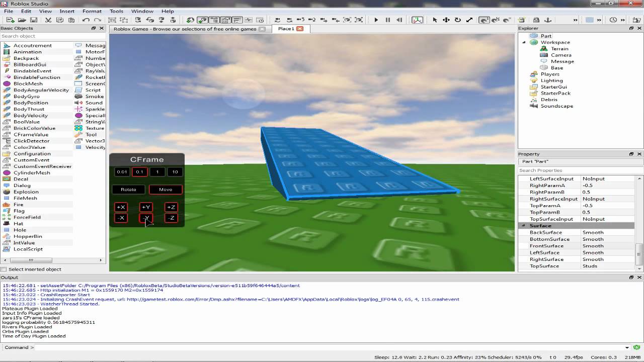Close the Place1 tab
The width and height of the screenshot is (644, 362).
299,29
